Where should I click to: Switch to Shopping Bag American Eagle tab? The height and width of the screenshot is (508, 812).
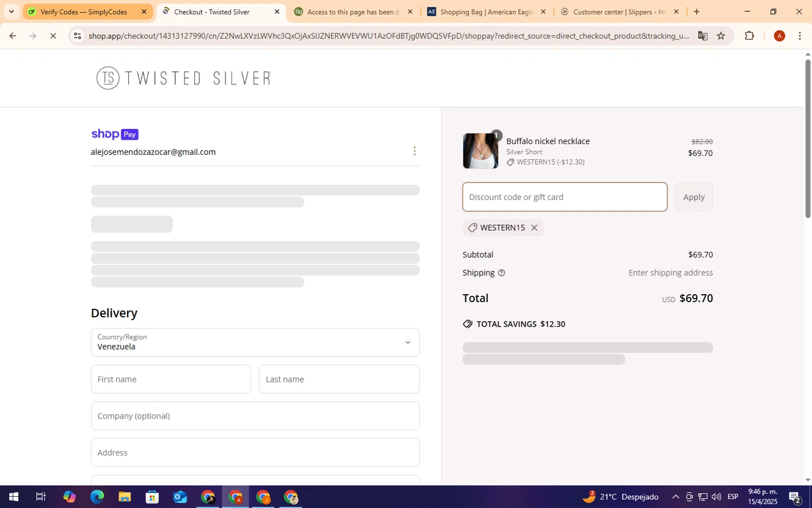(486, 12)
